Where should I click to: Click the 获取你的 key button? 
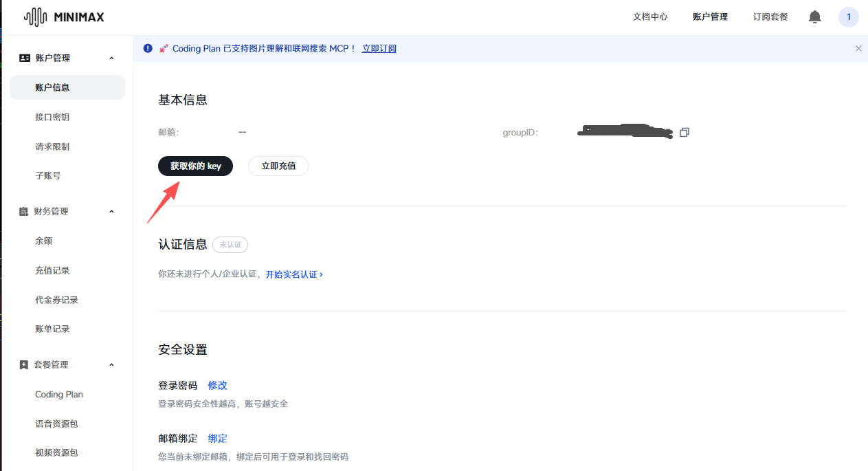pos(195,166)
